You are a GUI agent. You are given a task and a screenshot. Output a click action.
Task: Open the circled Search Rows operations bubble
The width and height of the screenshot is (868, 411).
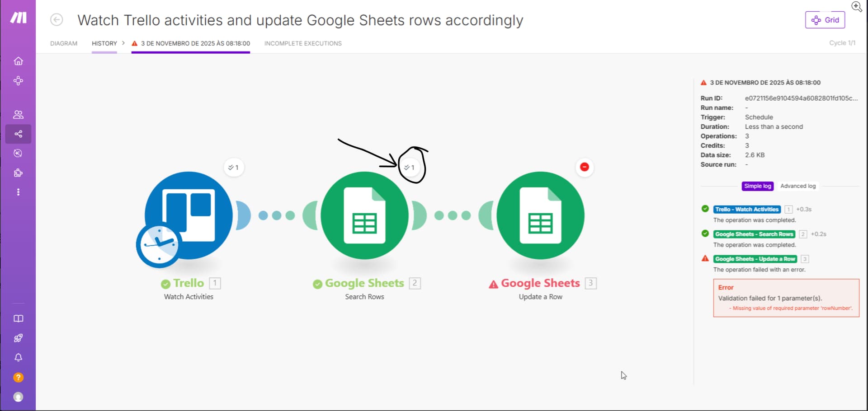coord(410,168)
